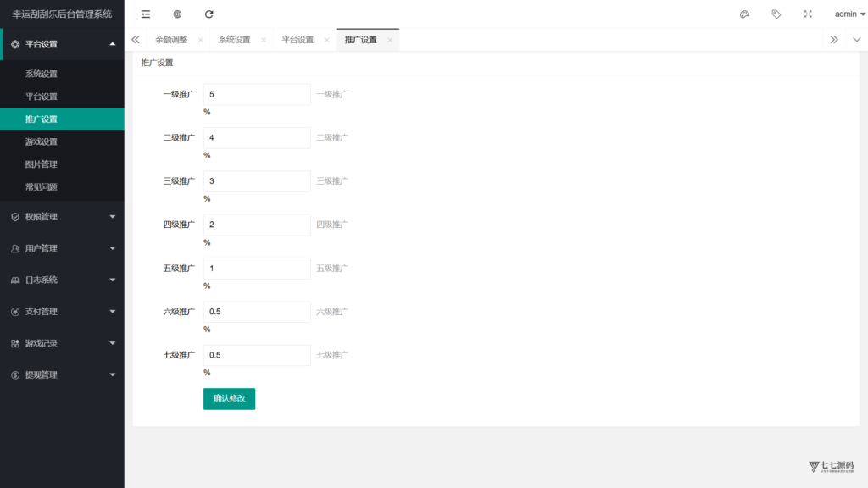Switch to the 余额调整 tab
The image size is (868, 488).
(171, 40)
